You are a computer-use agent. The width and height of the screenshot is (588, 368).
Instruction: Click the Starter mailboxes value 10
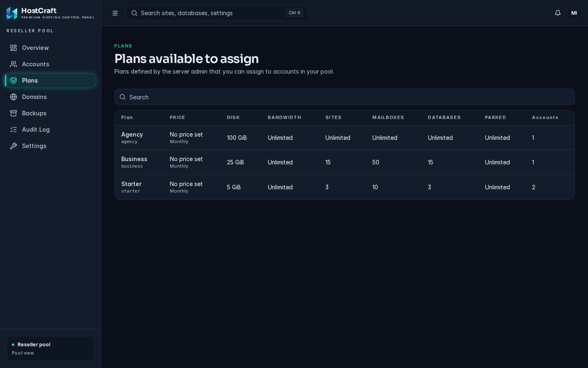[x=375, y=187]
